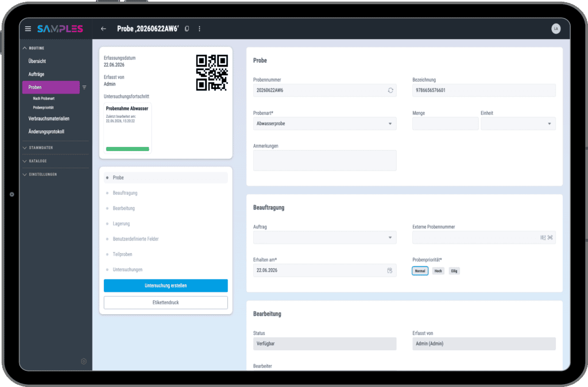
Task: Set priority to Normal
Action: click(420, 271)
